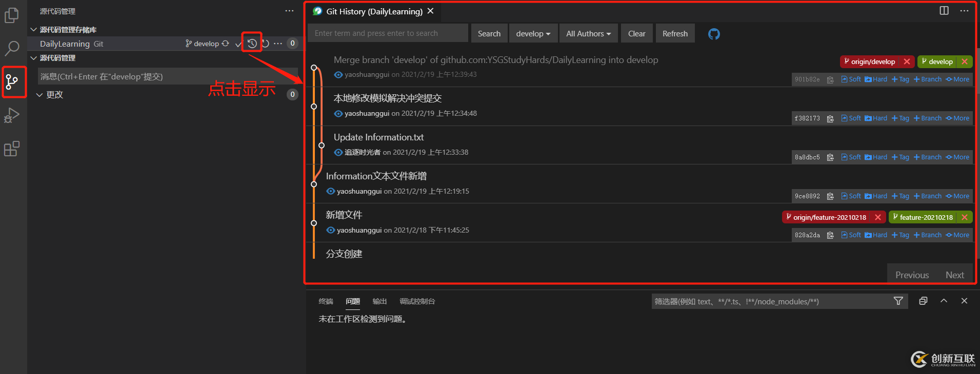
Task: Create Branch from commit 901b82e
Action: coord(928,79)
